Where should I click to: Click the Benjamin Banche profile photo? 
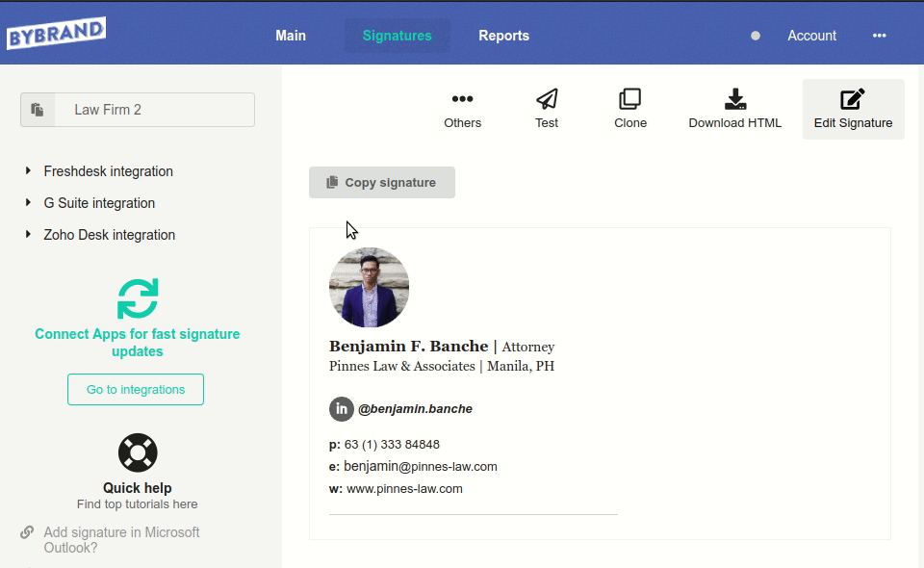pos(369,288)
